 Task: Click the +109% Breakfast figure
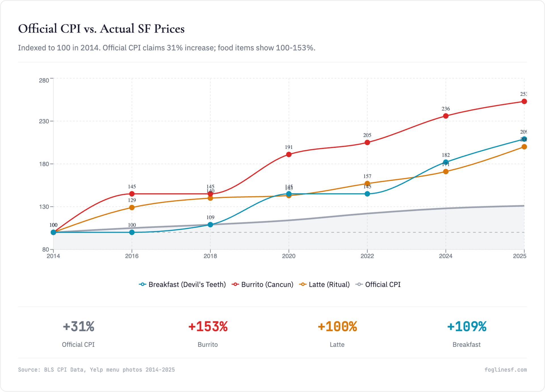466,327
